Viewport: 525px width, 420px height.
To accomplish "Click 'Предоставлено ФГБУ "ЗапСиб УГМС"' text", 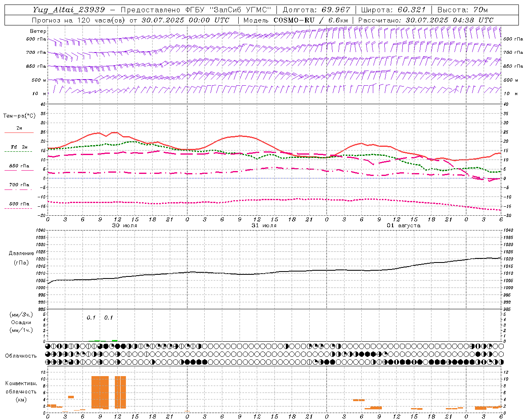I will click(196, 10).
